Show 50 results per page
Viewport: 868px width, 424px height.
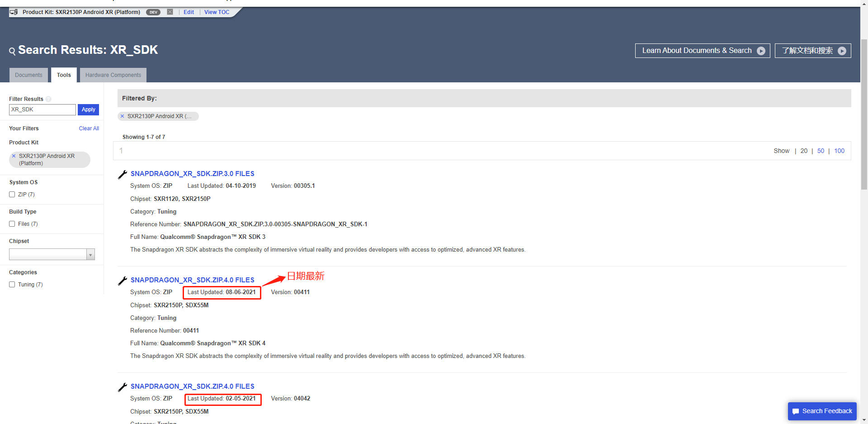821,151
